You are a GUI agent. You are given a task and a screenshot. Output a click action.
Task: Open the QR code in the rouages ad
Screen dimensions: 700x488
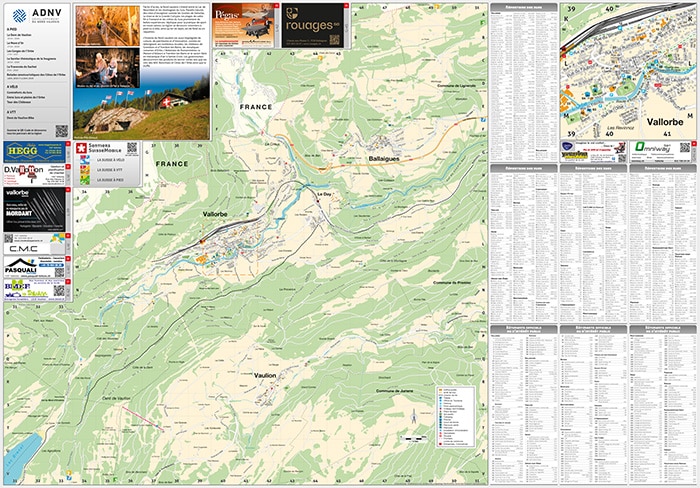(x=334, y=40)
